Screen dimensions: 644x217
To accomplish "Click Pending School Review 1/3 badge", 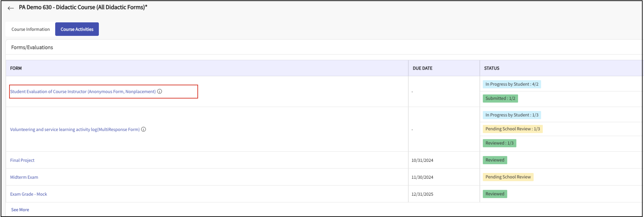I will click(x=512, y=129).
